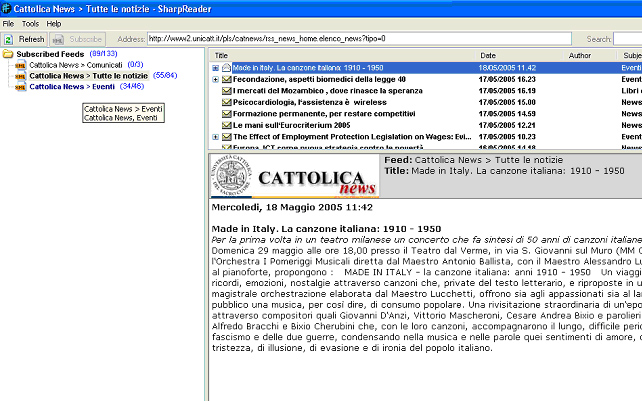Expand The Effect of Employment Protection item
Image resolution: width=642 pixels, height=401 pixels.
215,136
